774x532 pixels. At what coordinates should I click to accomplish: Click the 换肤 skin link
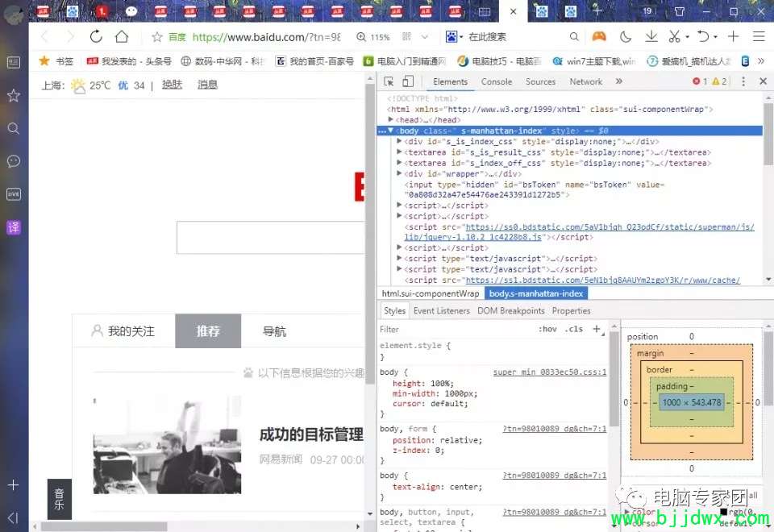pos(172,85)
